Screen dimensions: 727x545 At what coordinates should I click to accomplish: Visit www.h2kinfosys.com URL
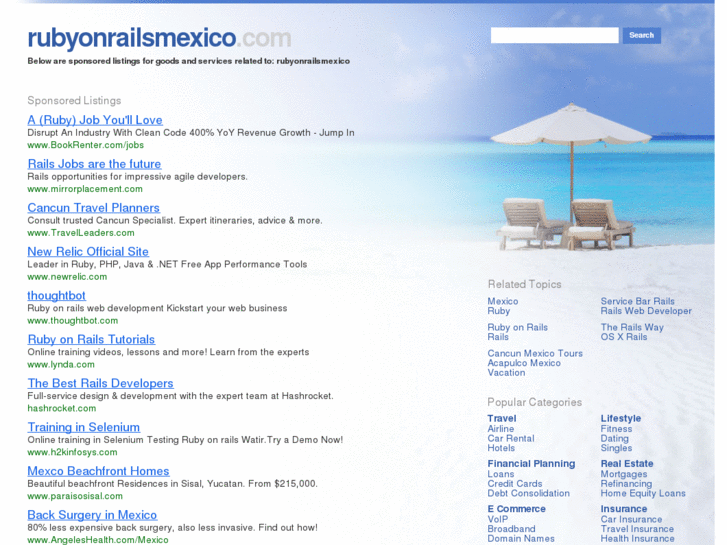click(72, 452)
